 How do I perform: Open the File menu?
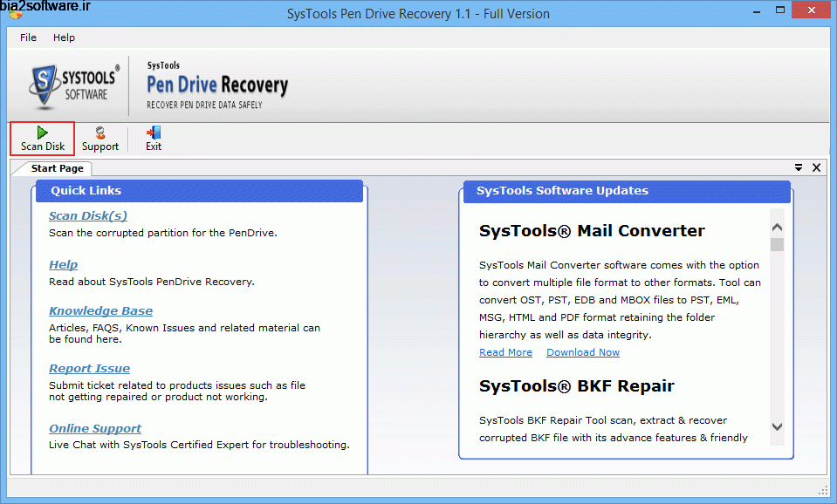tap(27, 37)
